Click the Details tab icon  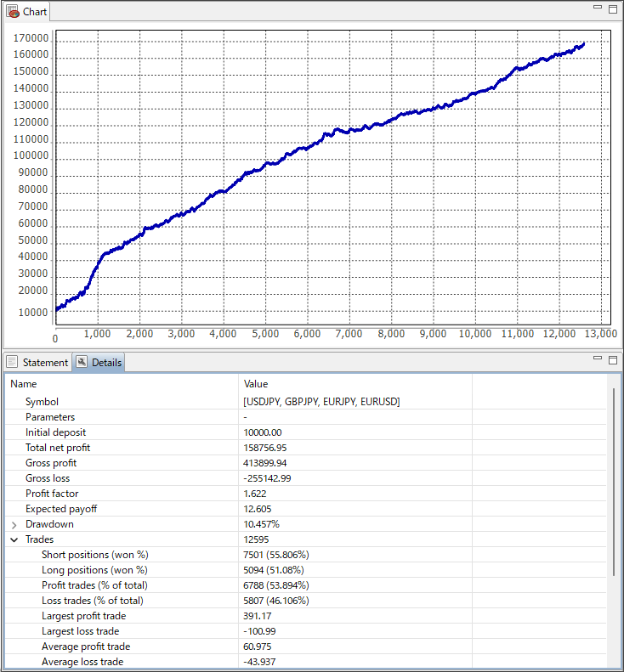coord(82,362)
